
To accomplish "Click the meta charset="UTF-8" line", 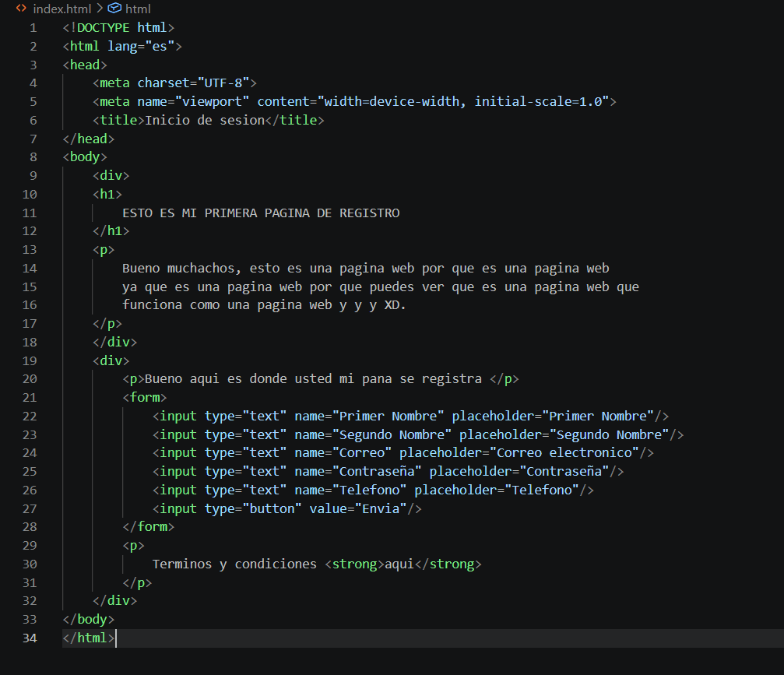I will point(174,83).
